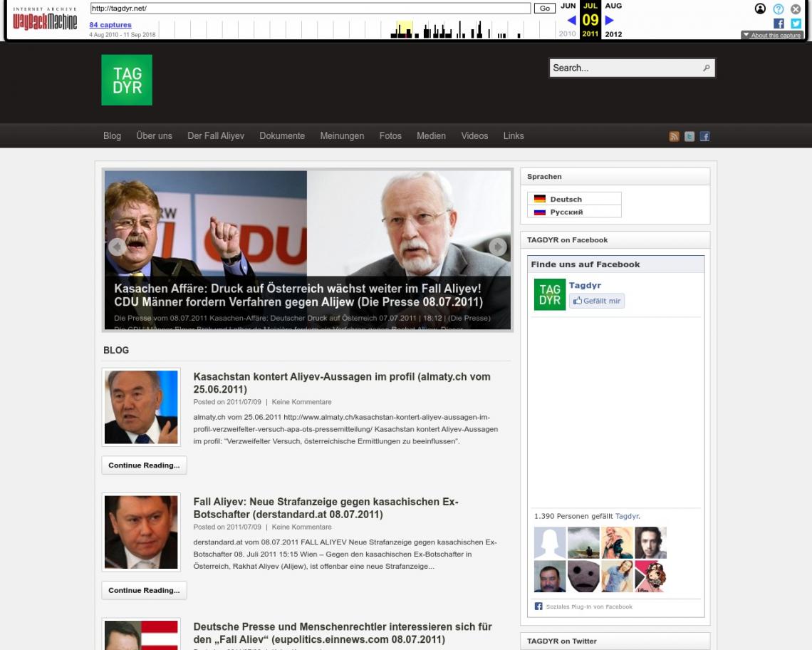Image resolution: width=812 pixels, height=650 pixels.
Task: Open the Twitter icon in navigation bar
Action: 689,136
